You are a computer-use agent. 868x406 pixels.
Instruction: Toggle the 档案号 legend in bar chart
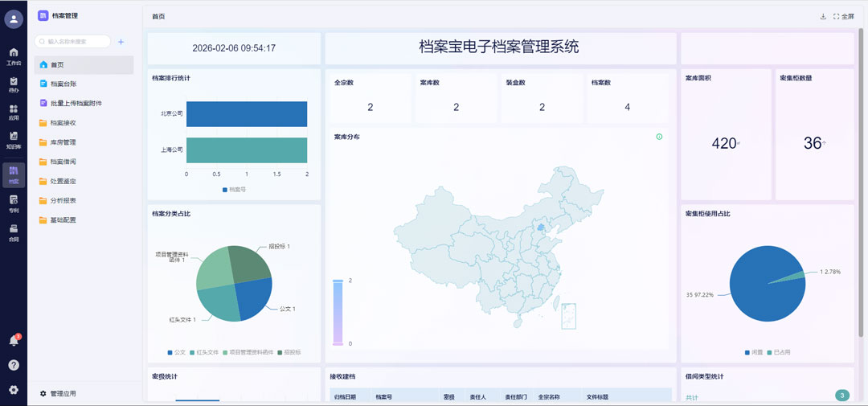coord(233,190)
